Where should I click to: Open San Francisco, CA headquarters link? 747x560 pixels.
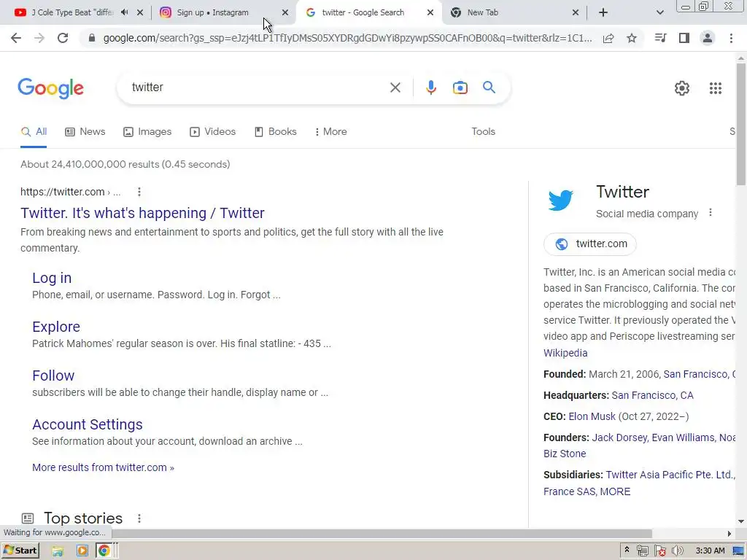pyautogui.click(x=652, y=396)
